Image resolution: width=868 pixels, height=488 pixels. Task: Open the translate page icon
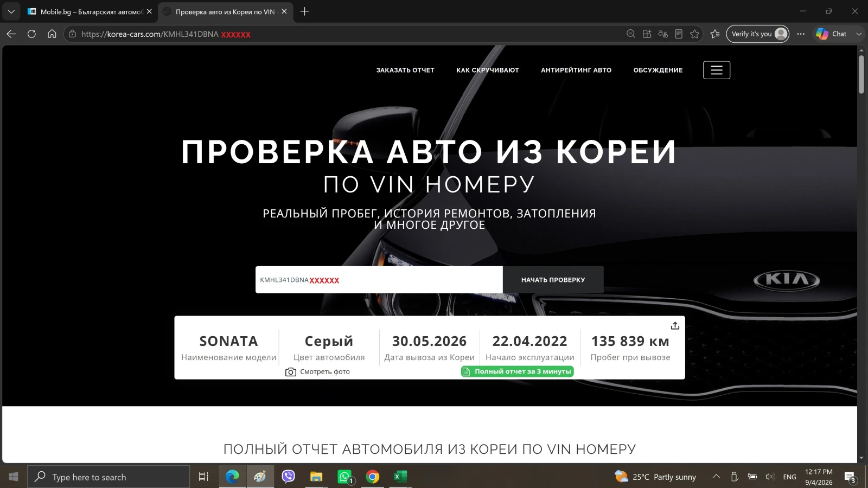coord(663,34)
